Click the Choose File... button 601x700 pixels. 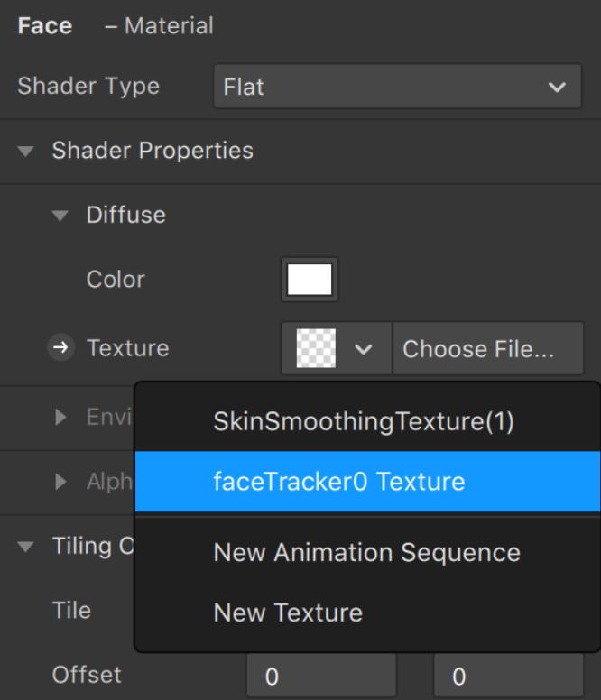[488, 349]
